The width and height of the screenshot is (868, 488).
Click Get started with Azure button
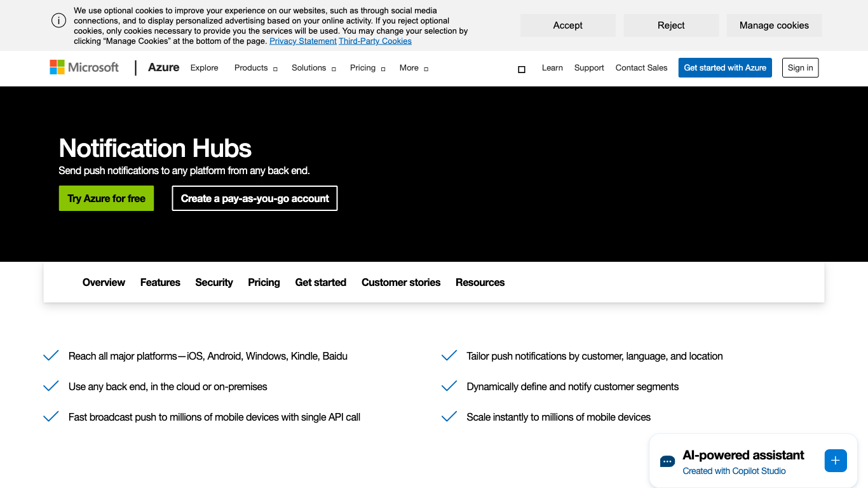[x=725, y=68]
